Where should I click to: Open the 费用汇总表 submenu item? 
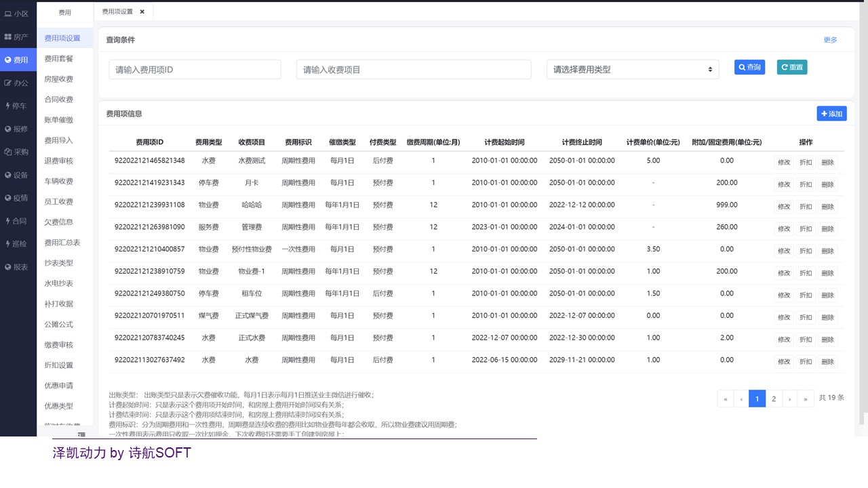pyautogui.click(x=65, y=242)
